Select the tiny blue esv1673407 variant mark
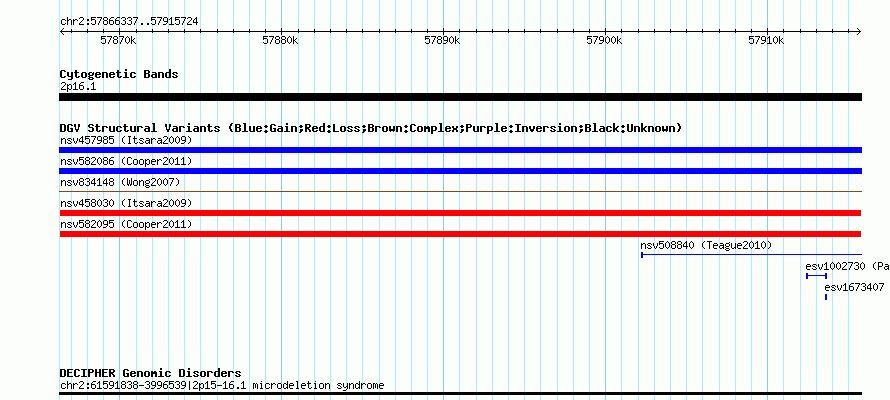Image resolution: width=890 pixels, height=400 pixels. (x=826, y=297)
